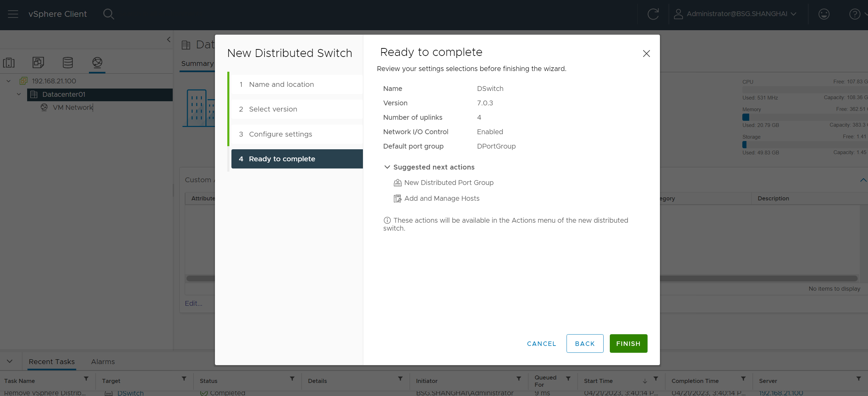Click the search magnifier icon
This screenshot has height=396, width=868.
click(108, 14)
